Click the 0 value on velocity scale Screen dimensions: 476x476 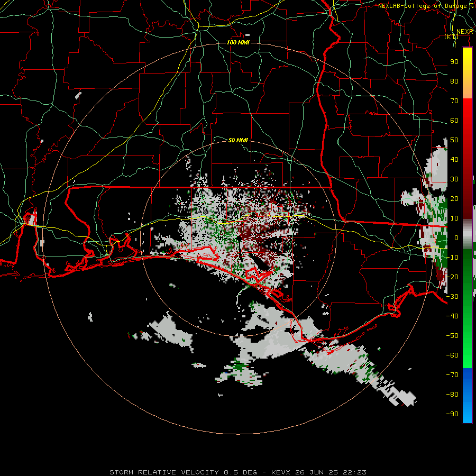(x=456, y=238)
